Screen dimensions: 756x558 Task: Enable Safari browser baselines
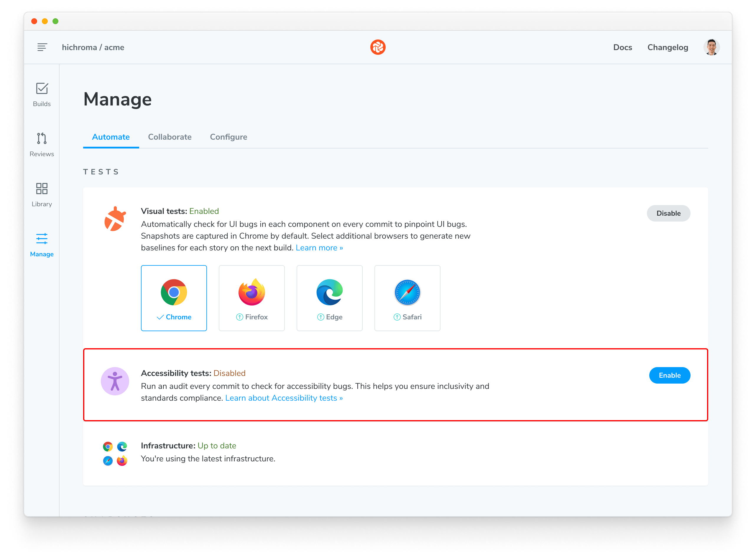pos(407,298)
